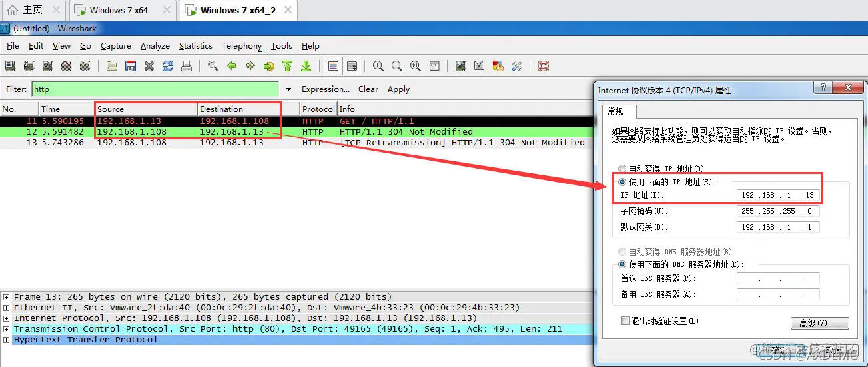Click the IPv4 dialog help question button
868x367 pixels.
tap(823, 88)
